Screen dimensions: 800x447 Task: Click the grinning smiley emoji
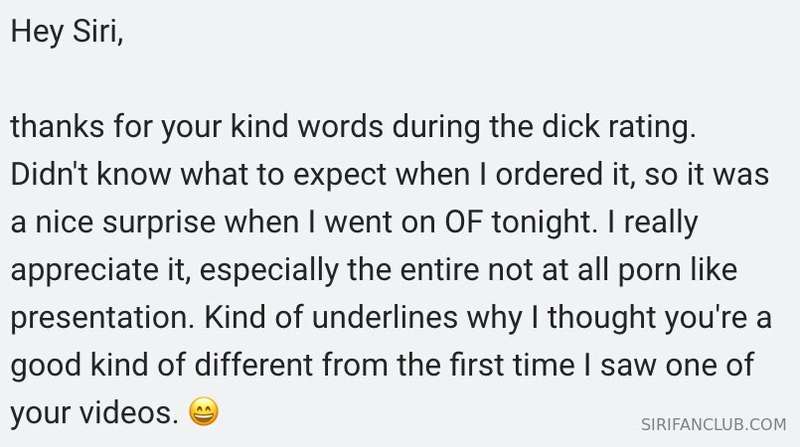pyautogui.click(x=204, y=412)
